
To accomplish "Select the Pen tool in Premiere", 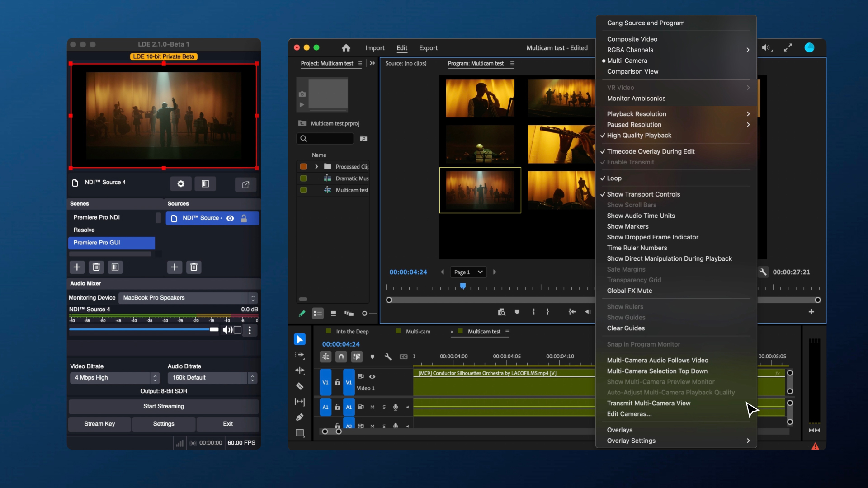I will (300, 417).
